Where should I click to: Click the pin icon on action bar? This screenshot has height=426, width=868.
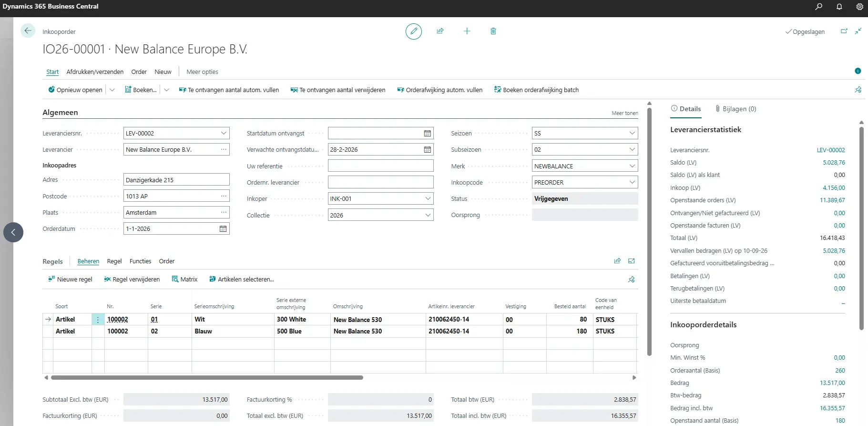click(858, 90)
